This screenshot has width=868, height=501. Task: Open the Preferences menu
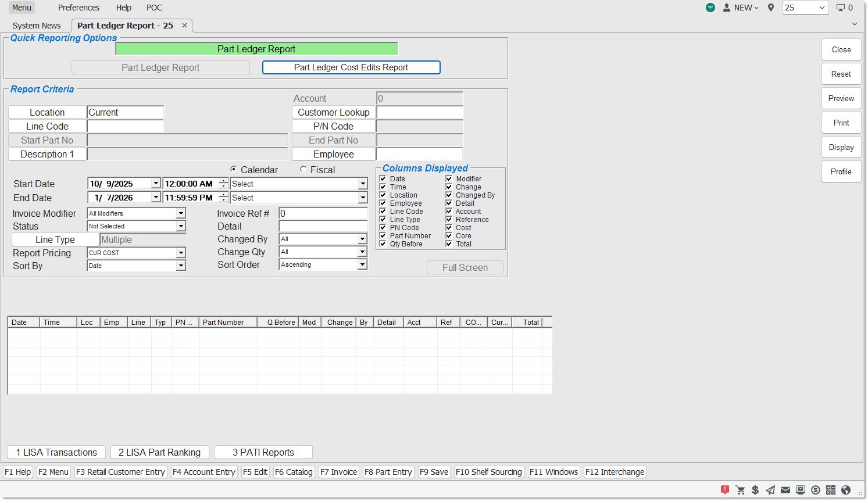(78, 8)
